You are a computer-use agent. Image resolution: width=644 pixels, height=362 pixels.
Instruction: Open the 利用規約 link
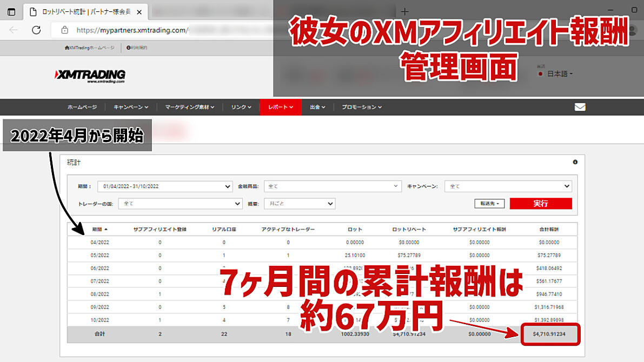point(137,48)
